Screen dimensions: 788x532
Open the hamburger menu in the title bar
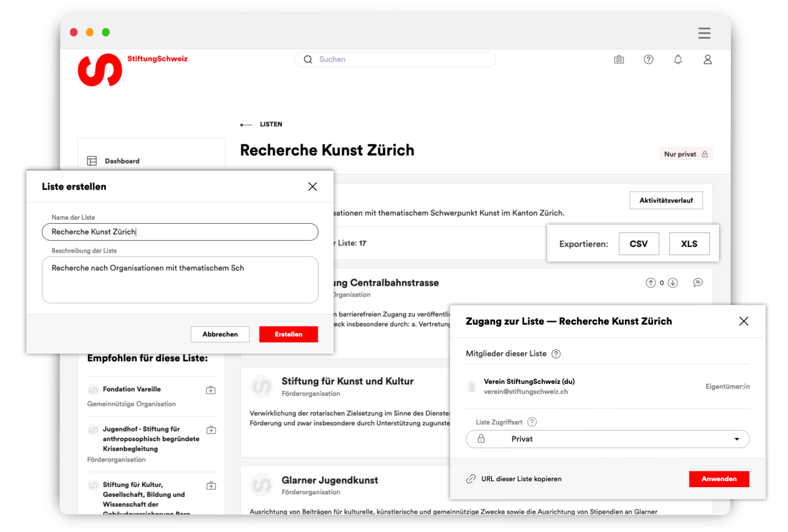click(704, 33)
